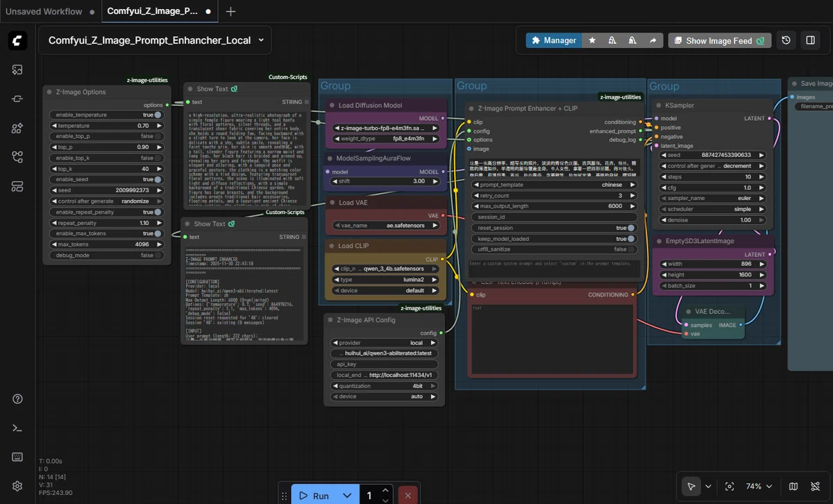This screenshot has height=504, width=833.
Task: Open the Help center icon
Action: (x=17, y=398)
